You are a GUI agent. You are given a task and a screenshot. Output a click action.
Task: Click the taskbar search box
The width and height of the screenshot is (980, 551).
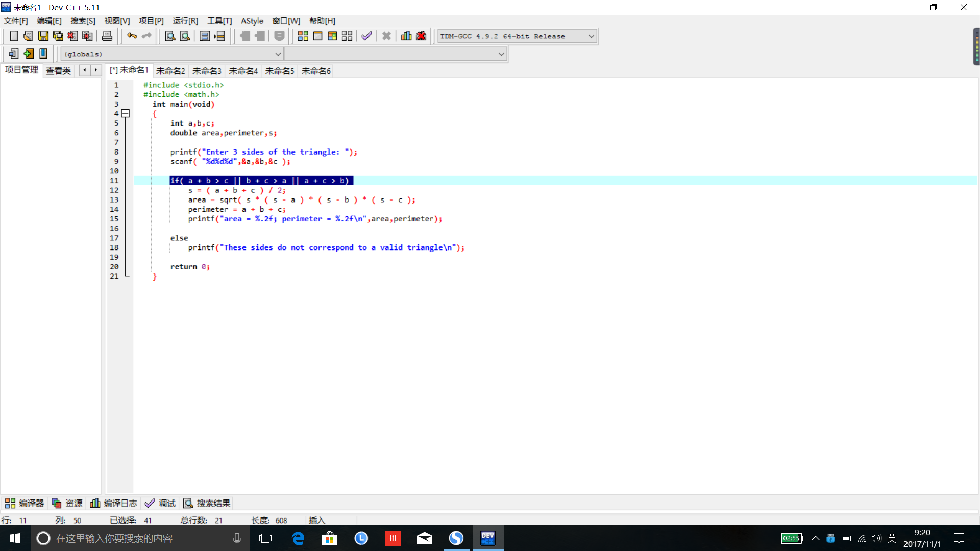coord(140,538)
